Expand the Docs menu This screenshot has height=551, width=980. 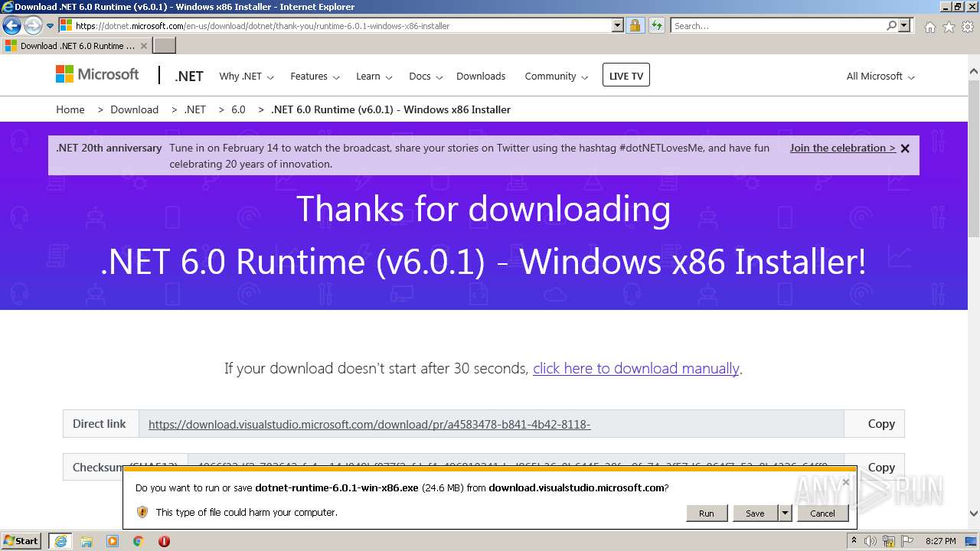(x=426, y=76)
